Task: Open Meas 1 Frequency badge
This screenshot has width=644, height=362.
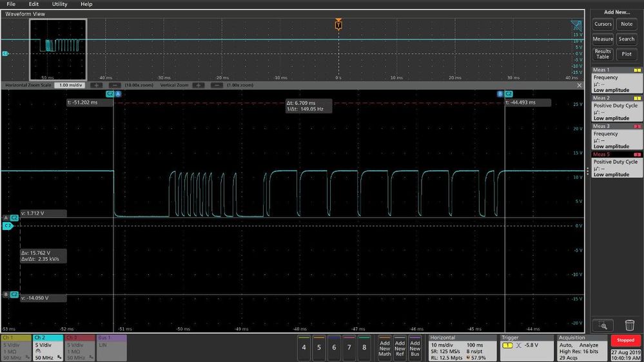Action: [617, 80]
